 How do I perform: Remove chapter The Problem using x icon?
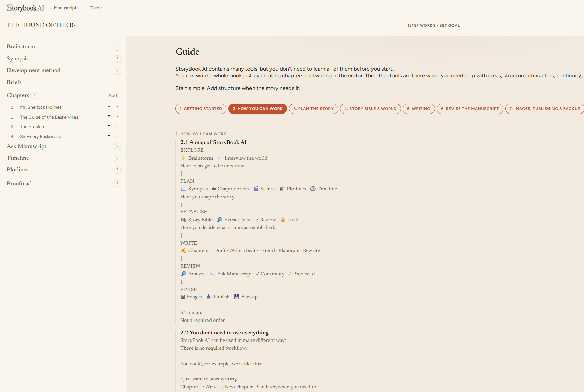click(117, 126)
